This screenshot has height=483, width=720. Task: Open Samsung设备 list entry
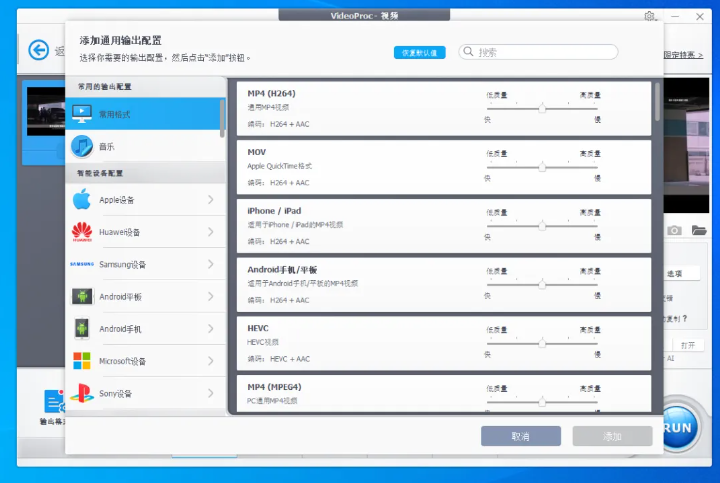point(145,264)
